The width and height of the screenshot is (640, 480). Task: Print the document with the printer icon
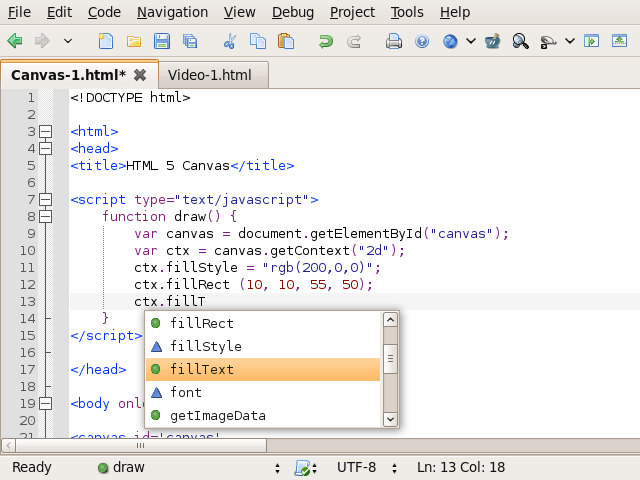(393, 41)
